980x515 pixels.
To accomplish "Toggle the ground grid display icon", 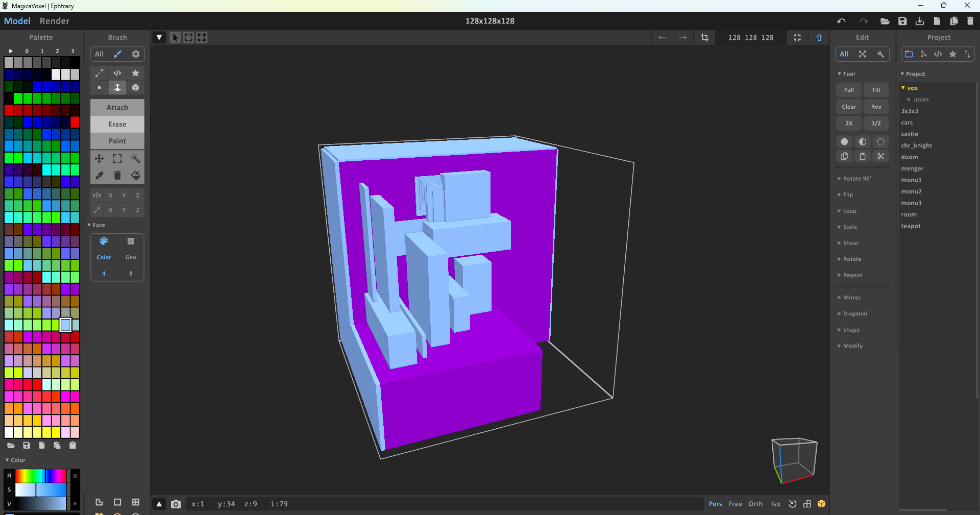I will [807, 504].
